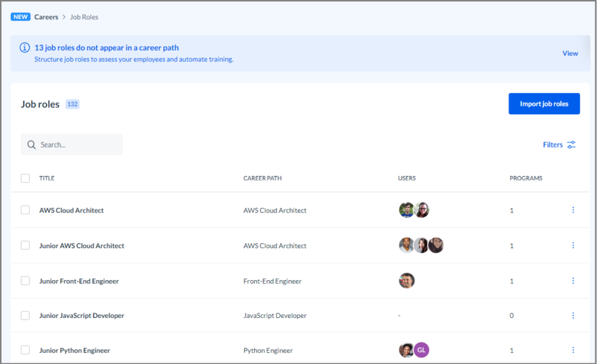597x364 pixels.
Task: Tick the Junior JavaScript Developer checkbox
Action: 25,316
